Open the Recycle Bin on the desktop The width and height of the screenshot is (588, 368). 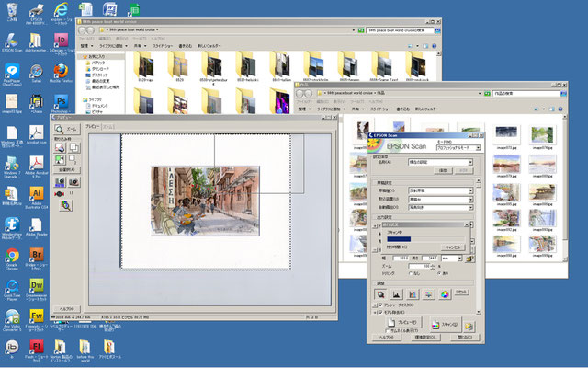pyautogui.click(x=12, y=12)
